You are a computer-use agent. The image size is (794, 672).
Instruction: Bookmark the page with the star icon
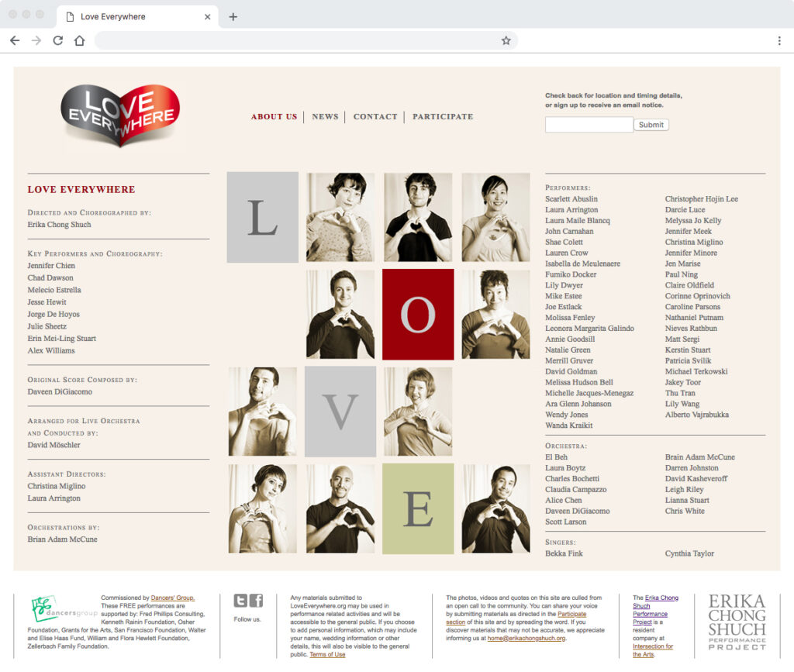[506, 40]
